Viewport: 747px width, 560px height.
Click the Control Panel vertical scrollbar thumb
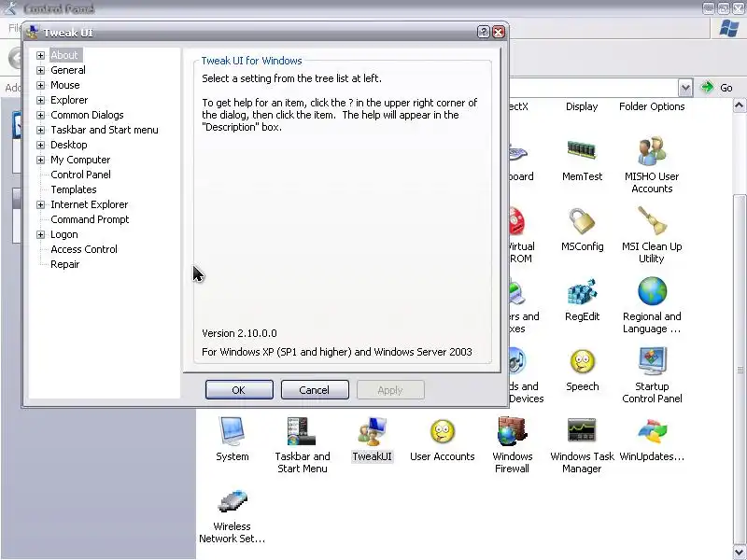(740, 370)
